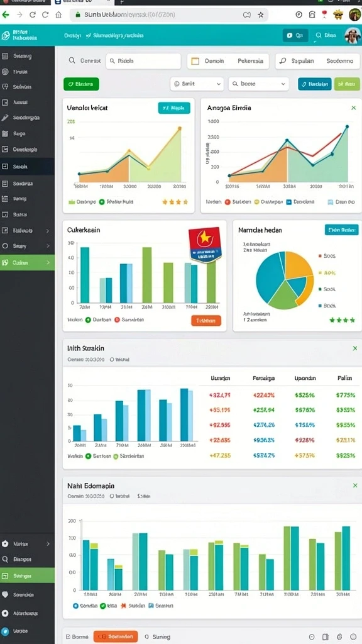Screen dimensions: 362x644
Task: Click the browser address bar
Action: click(169, 15)
